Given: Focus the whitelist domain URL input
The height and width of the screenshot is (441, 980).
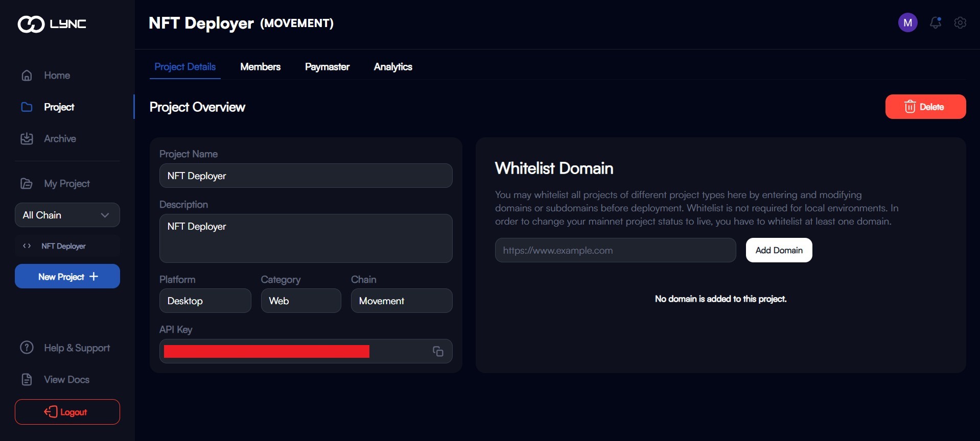Looking at the screenshot, I should (x=616, y=250).
